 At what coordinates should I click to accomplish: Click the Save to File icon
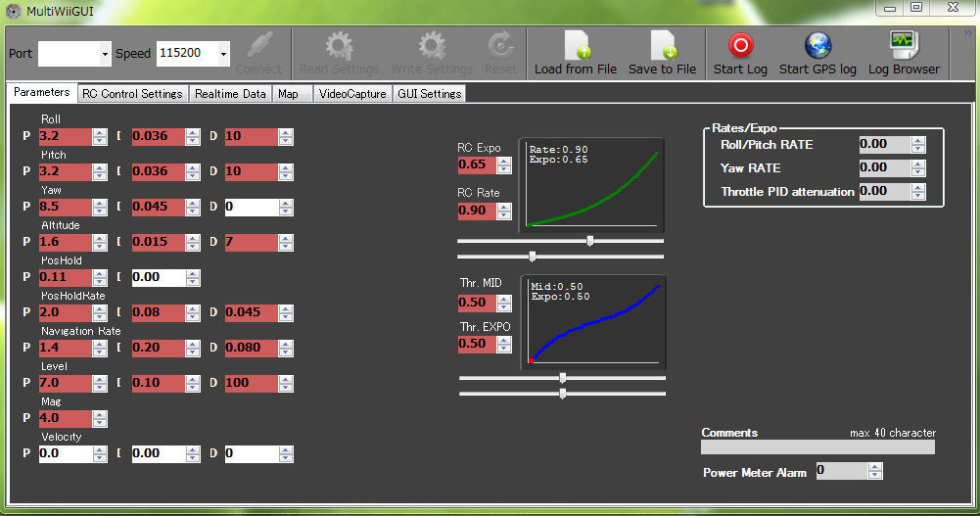click(663, 46)
